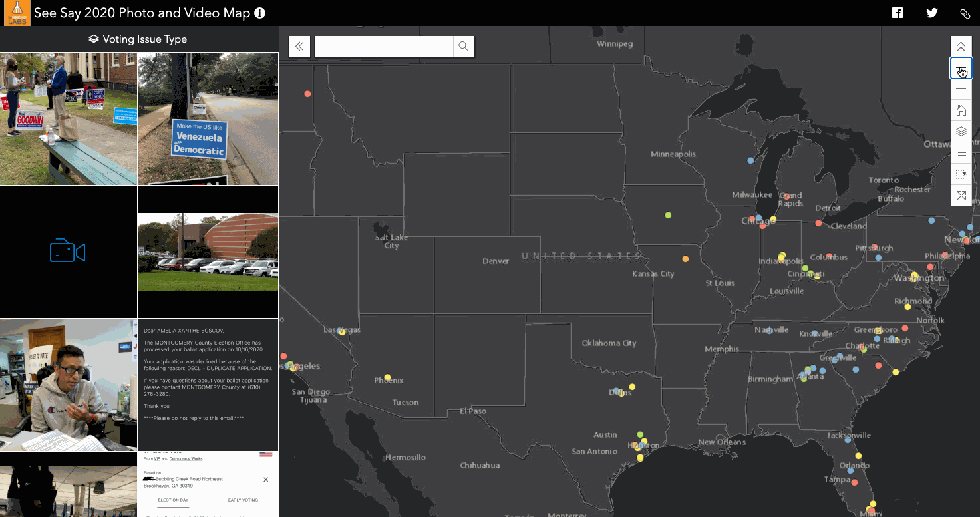Click the Tucson label
The height and width of the screenshot is (517, 980).
405,403
